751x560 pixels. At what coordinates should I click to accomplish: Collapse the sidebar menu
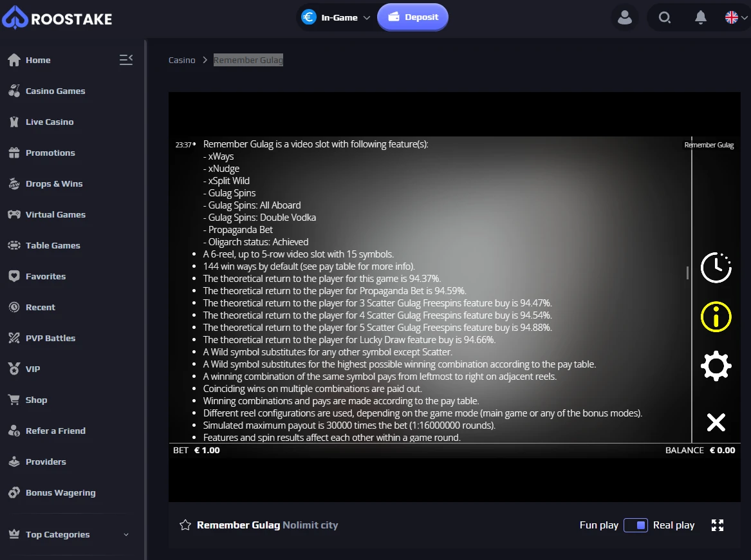pyautogui.click(x=126, y=59)
